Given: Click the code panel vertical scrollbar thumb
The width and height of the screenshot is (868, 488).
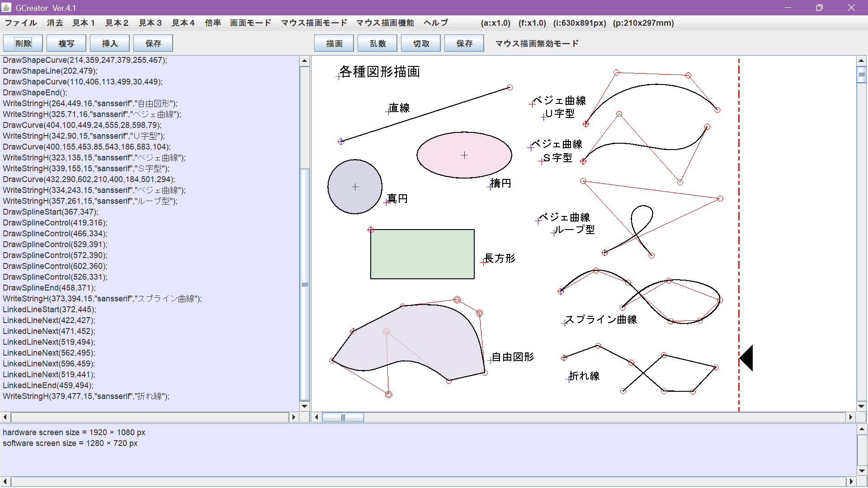Looking at the screenshot, I should coord(305,284).
